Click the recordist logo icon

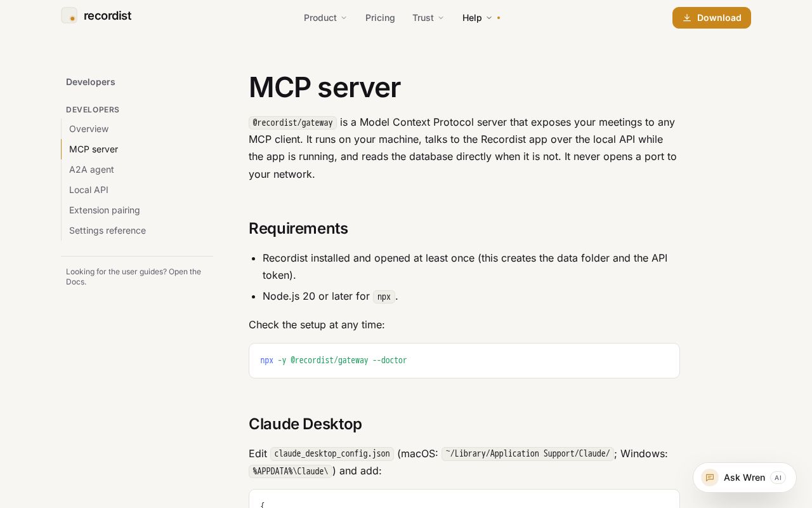(69, 15)
